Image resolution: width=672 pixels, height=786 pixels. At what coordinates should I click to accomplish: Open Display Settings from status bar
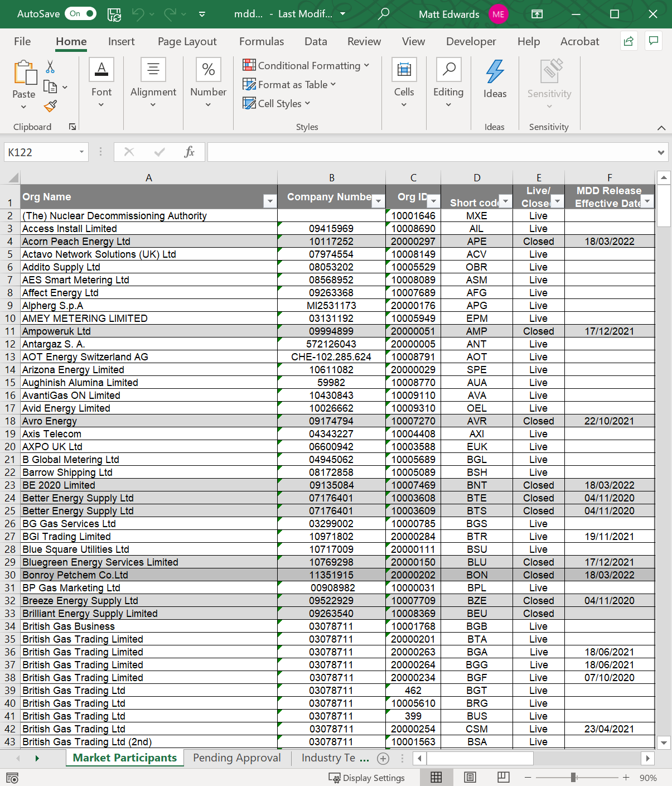tap(367, 777)
